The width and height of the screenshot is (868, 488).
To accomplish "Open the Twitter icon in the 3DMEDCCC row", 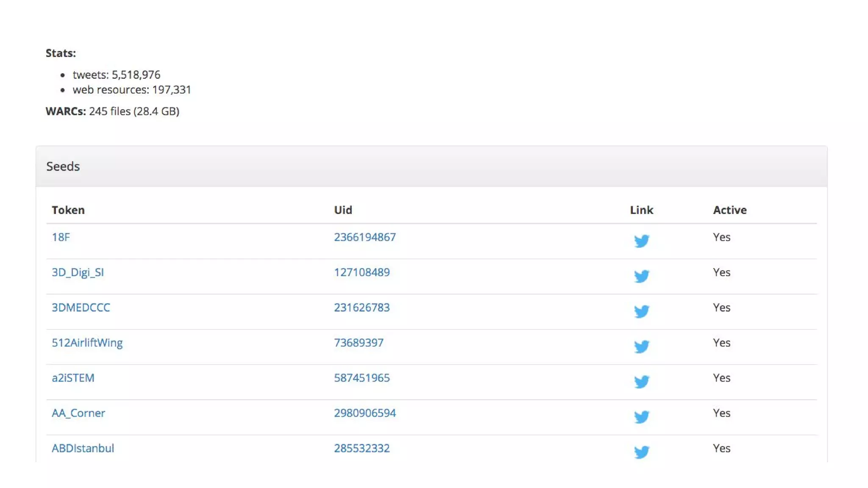I will coord(641,311).
